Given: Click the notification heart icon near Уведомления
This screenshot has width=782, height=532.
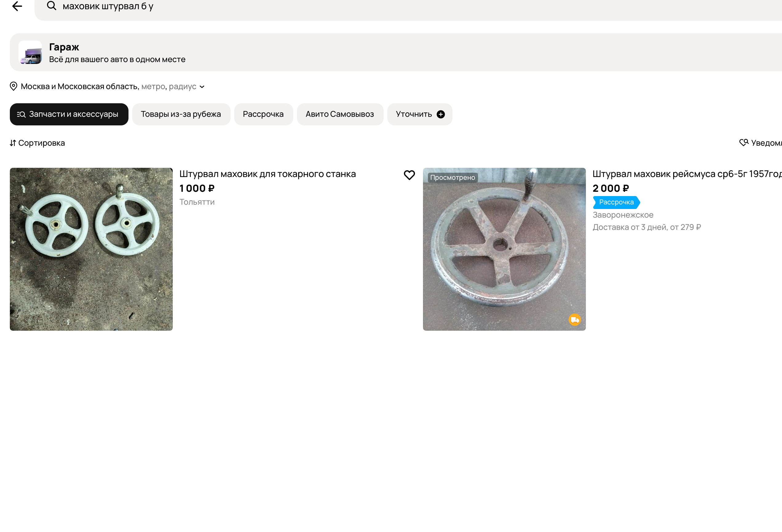Looking at the screenshot, I should pyautogui.click(x=743, y=143).
